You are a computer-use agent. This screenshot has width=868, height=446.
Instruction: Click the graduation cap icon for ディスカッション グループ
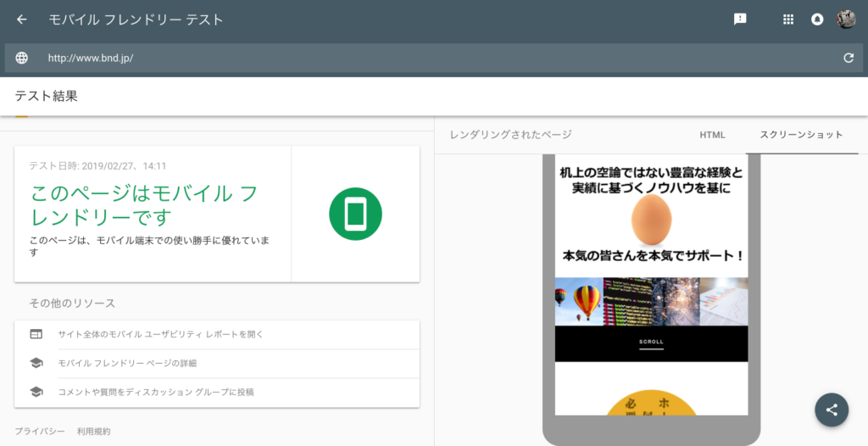[x=36, y=392]
